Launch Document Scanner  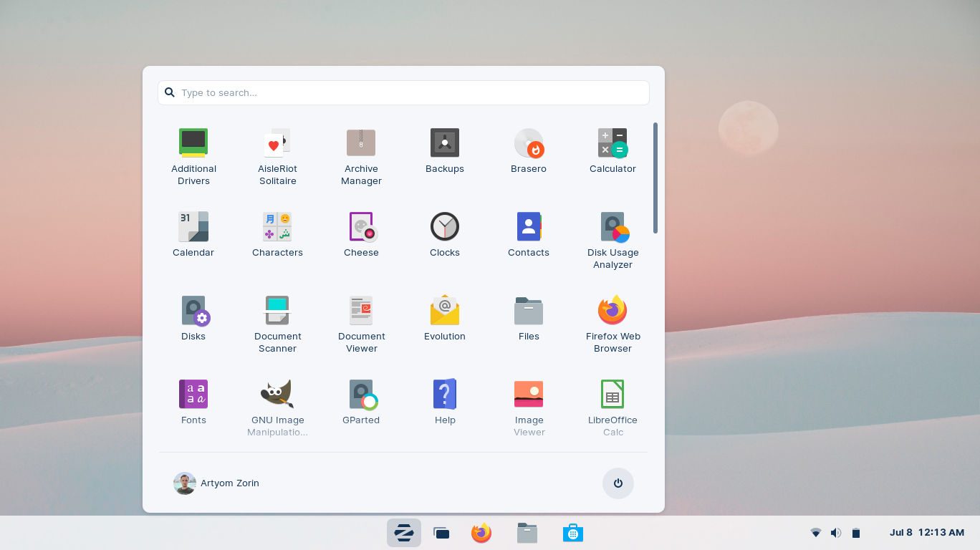(277, 324)
